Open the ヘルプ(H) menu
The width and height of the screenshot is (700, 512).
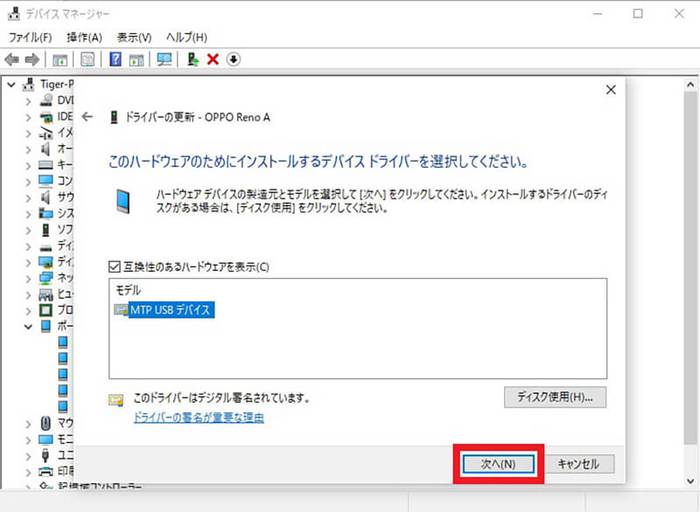click(187, 37)
